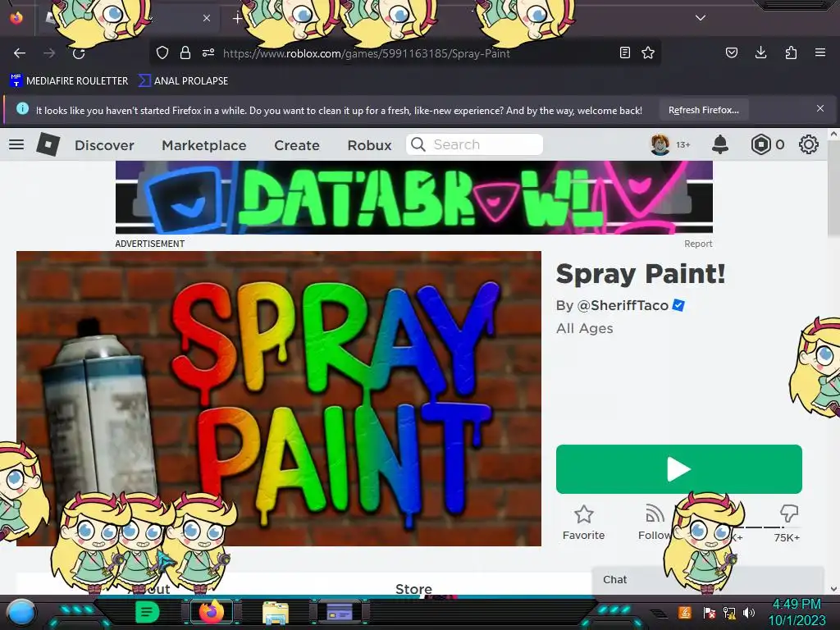
Task: Go back with the browser back arrow
Action: coord(20,53)
